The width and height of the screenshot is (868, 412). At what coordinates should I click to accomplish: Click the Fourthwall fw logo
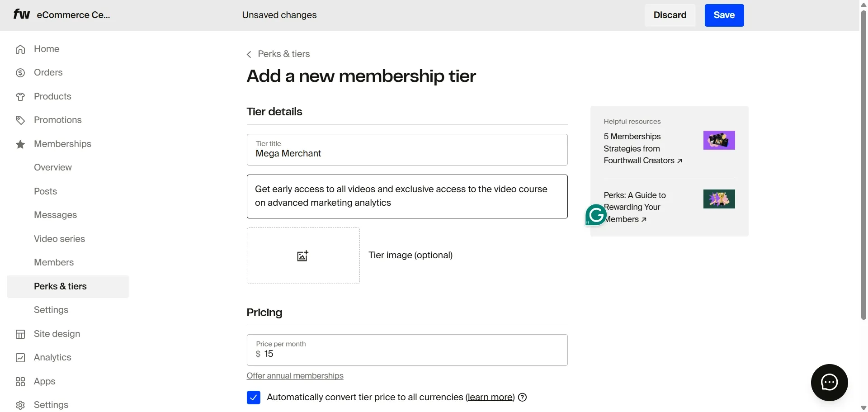pos(21,14)
